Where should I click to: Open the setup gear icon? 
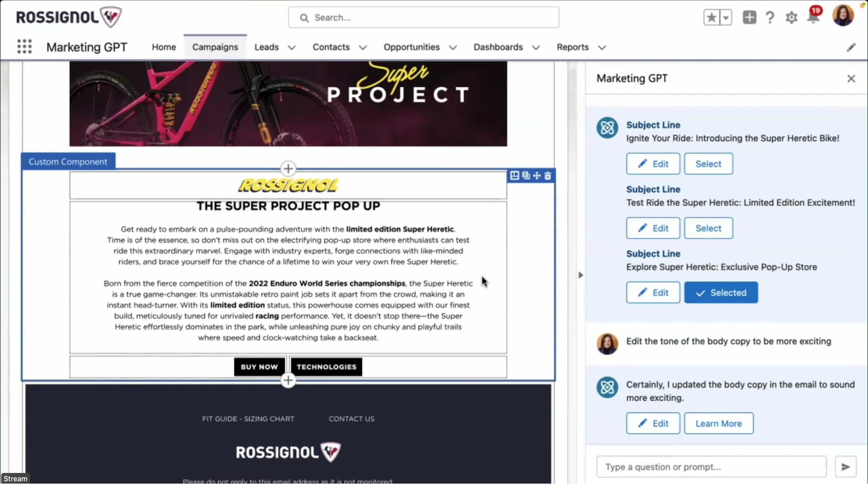pos(791,17)
